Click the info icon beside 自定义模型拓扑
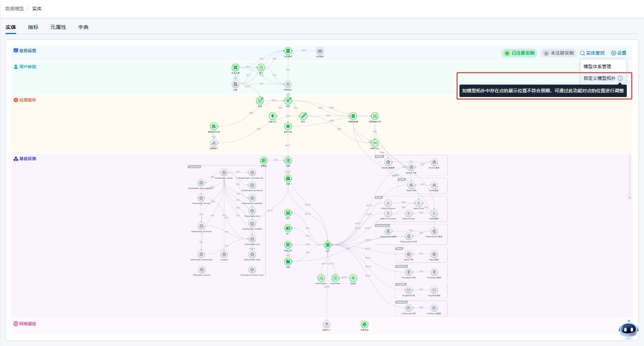The image size is (644, 346). (620, 78)
